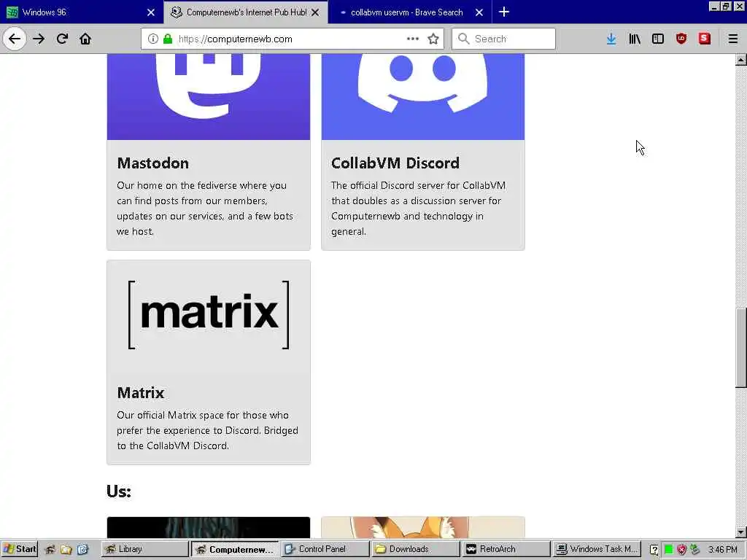Switch to Computernewb's Internet Pub Hub tab
The image size is (747, 560).
click(246, 12)
